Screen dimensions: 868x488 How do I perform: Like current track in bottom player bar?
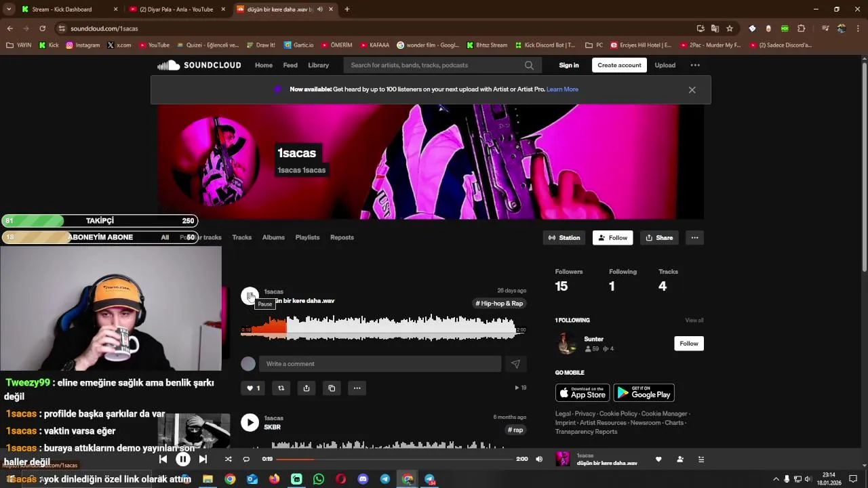click(658, 459)
